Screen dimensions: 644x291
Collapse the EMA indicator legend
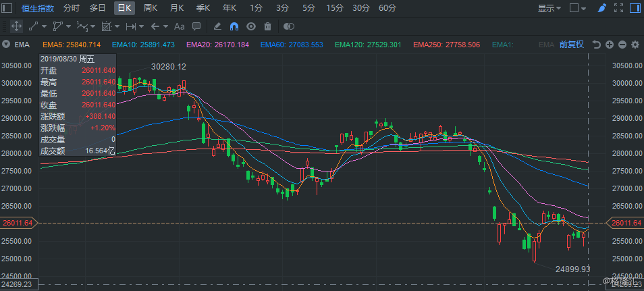click(6, 45)
